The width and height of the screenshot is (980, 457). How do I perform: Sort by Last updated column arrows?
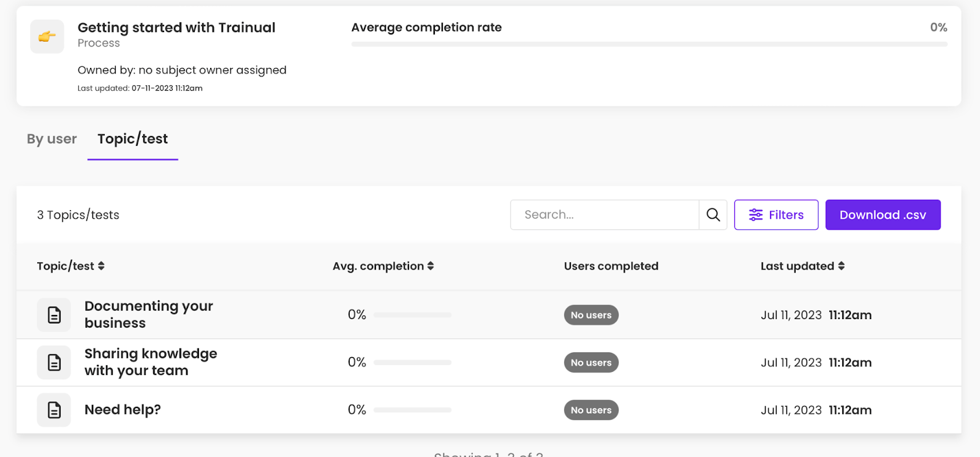[842, 266]
